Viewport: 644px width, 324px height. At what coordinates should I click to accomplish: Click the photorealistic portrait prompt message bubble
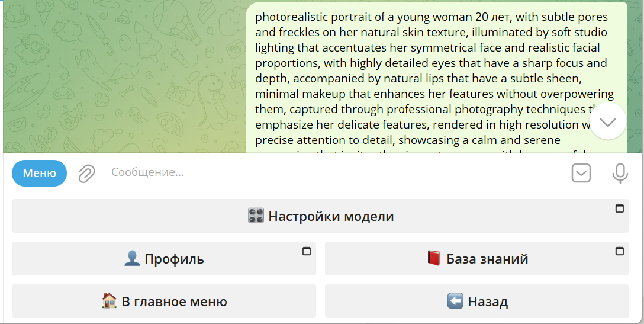435,77
